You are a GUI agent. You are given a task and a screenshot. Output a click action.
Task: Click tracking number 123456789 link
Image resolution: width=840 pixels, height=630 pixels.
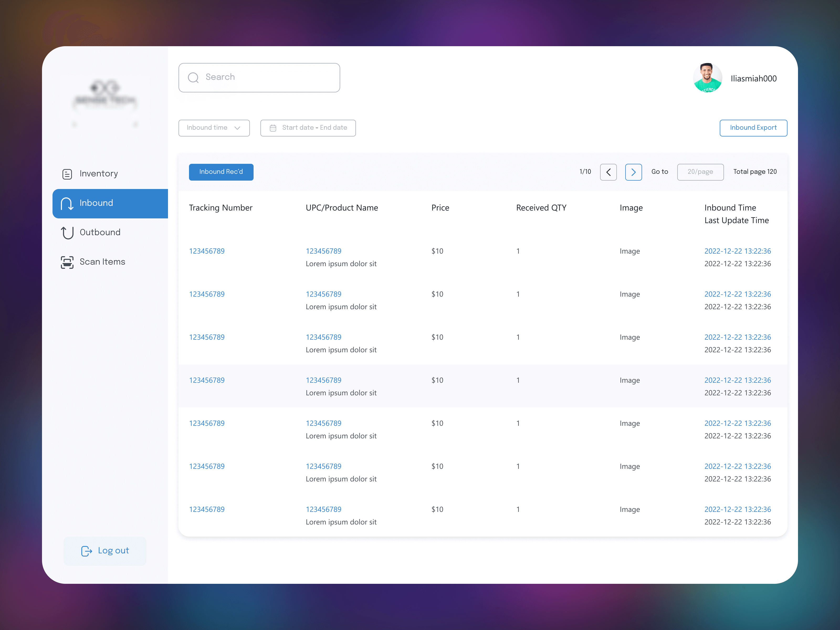tap(207, 251)
